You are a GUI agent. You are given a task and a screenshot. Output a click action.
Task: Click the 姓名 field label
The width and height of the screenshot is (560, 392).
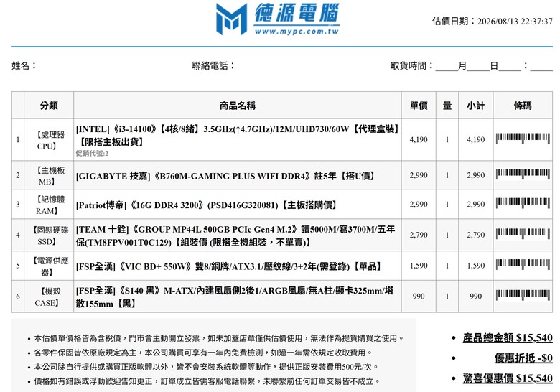[x=24, y=65]
